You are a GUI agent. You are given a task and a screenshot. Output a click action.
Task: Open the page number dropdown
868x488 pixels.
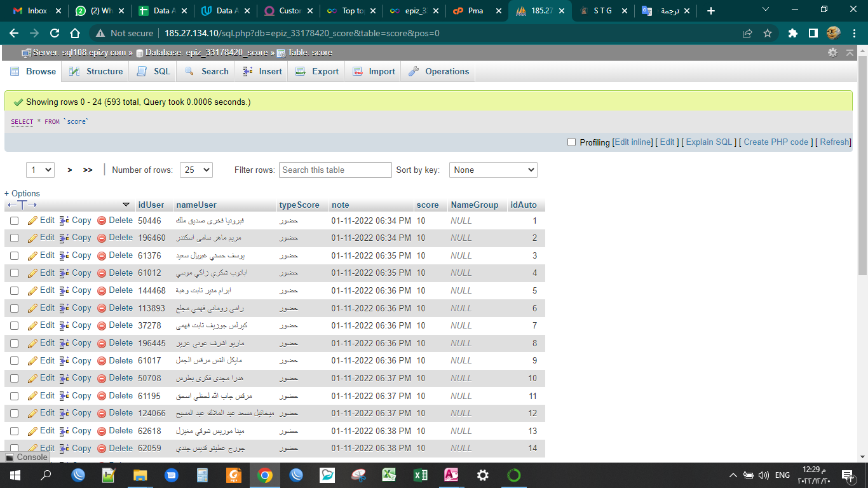click(x=40, y=170)
